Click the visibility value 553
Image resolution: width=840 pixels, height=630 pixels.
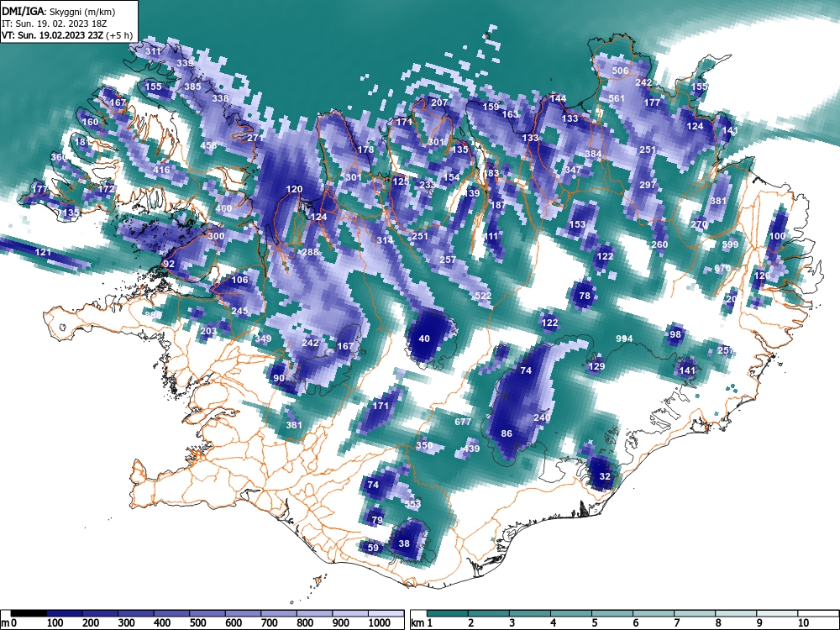click(412, 504)
